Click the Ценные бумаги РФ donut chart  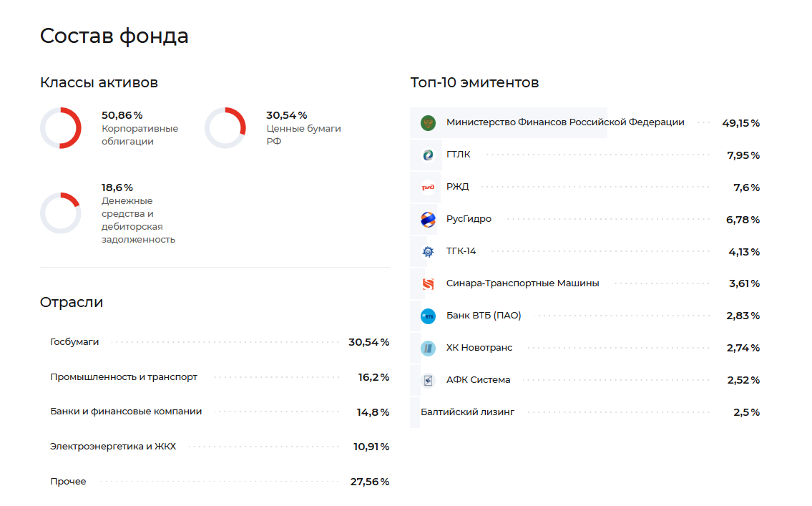pyautogui.click(x=225, y=128)
